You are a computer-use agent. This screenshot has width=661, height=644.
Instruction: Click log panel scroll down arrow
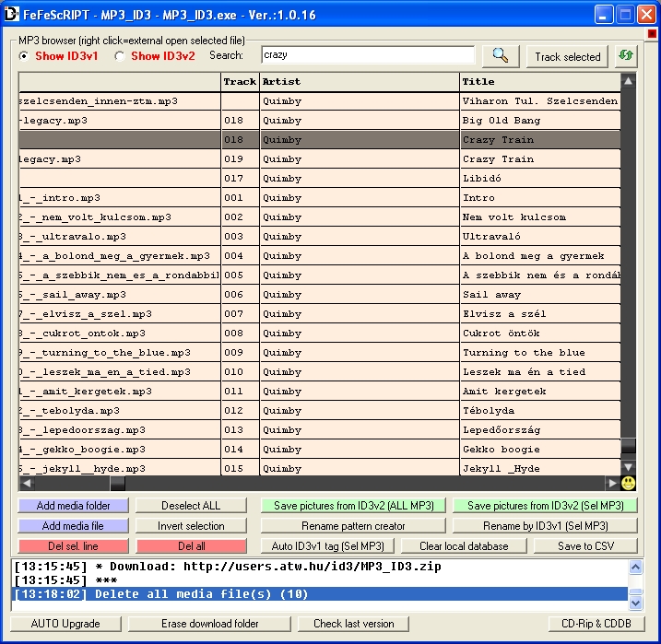click(635, 603)
